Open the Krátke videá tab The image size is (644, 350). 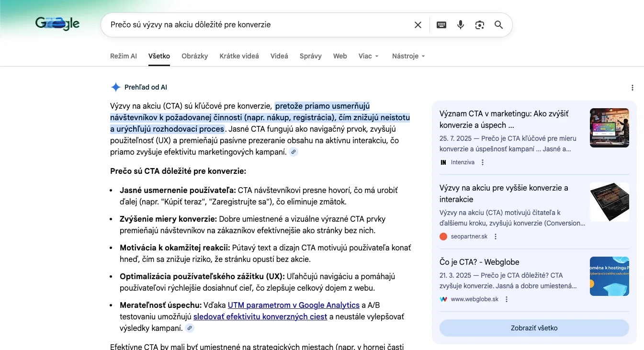pyautogui.click(x=239, y=56)
